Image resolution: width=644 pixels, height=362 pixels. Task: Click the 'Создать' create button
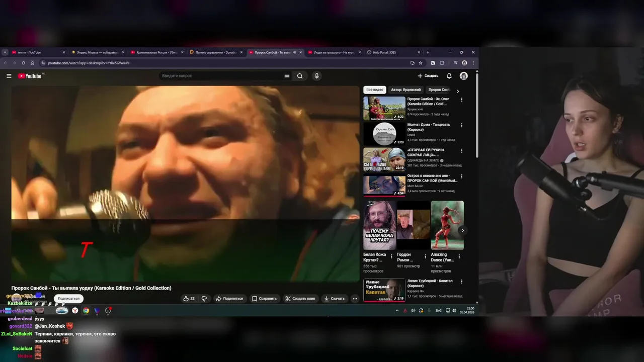tap(428, 76)
